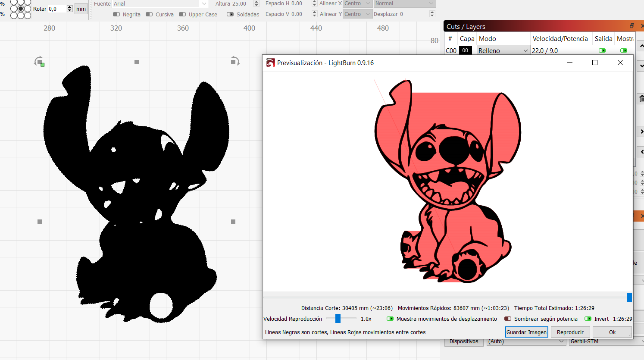Click the Rotar angle input field

[x=57, y=9]
